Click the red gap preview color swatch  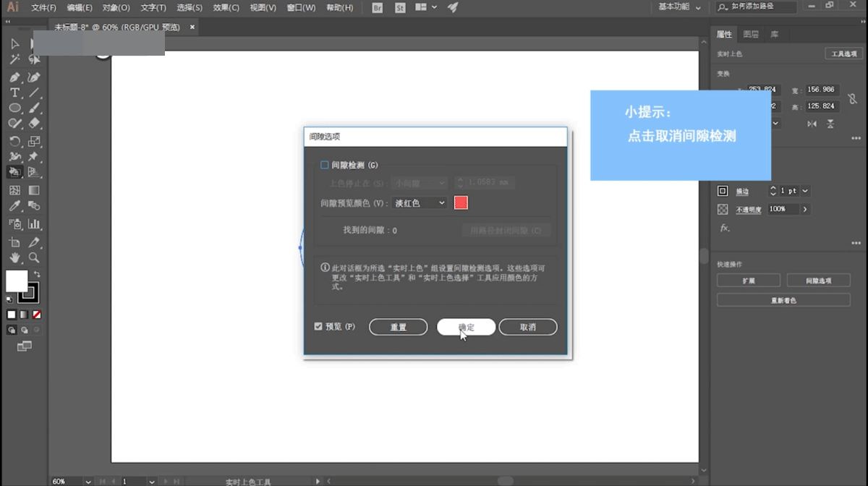(x=461, y=203)
